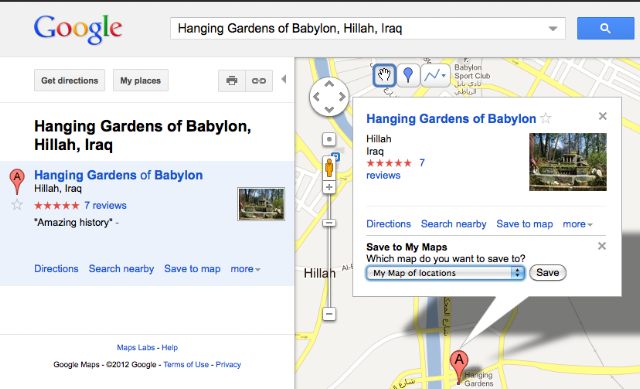Toggle the star beside sidebar result

pos(17,205)
